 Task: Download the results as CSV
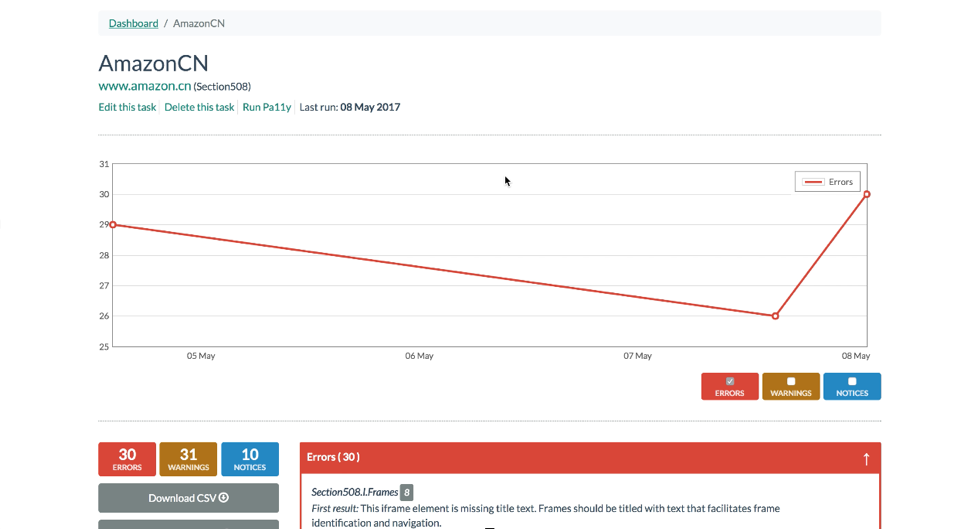[x=188, y=498]
